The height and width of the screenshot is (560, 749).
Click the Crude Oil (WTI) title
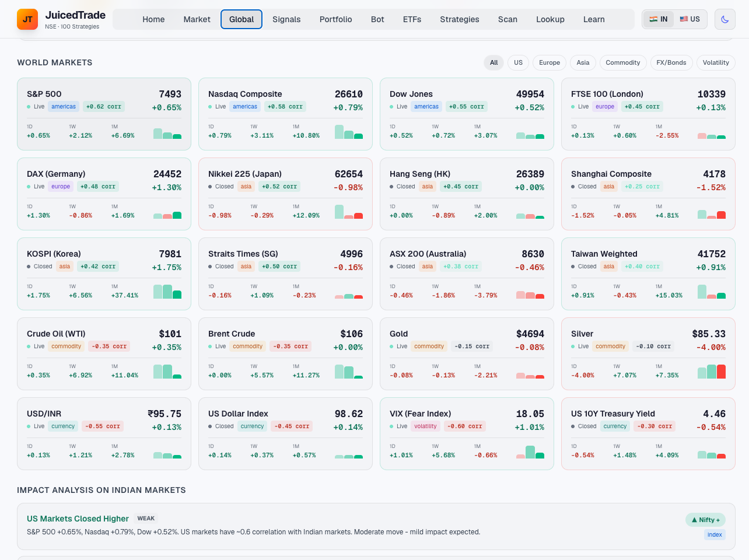(x=56, y=334)
